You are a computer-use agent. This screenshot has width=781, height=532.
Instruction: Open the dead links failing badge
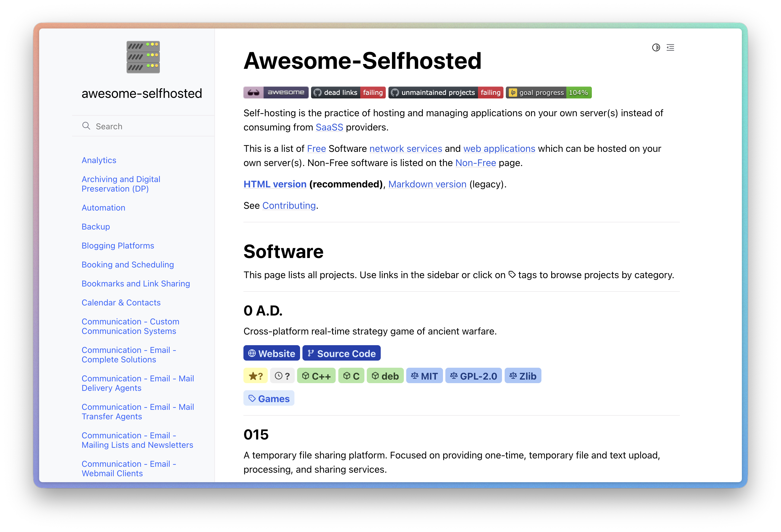[x=348, y=93]
